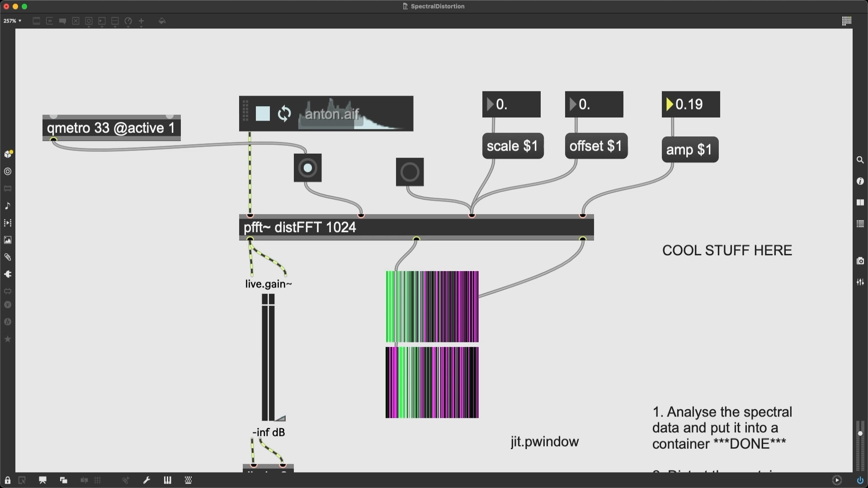Open the reference book icon
This screenshot has width=868, height=488.
tap(860, 202)
